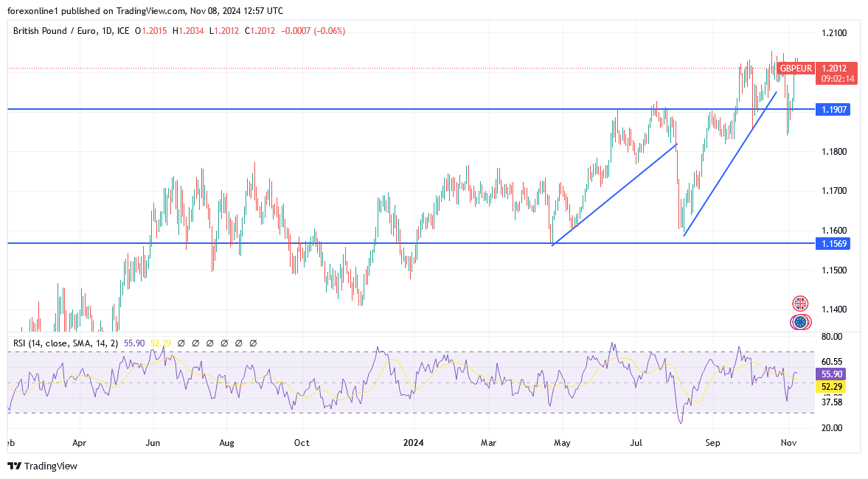Click the 1.1800 price scale label

coord(834,152)
